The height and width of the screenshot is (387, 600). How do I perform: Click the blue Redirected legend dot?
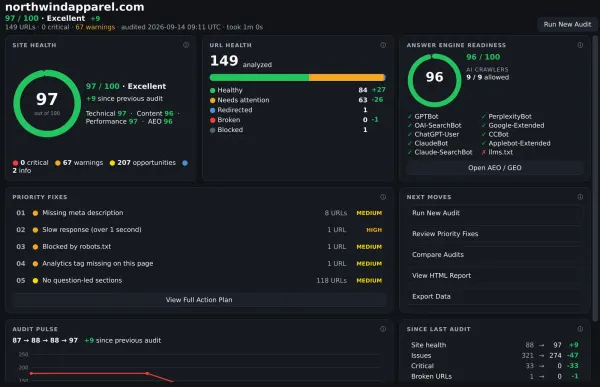pos(212,110)
